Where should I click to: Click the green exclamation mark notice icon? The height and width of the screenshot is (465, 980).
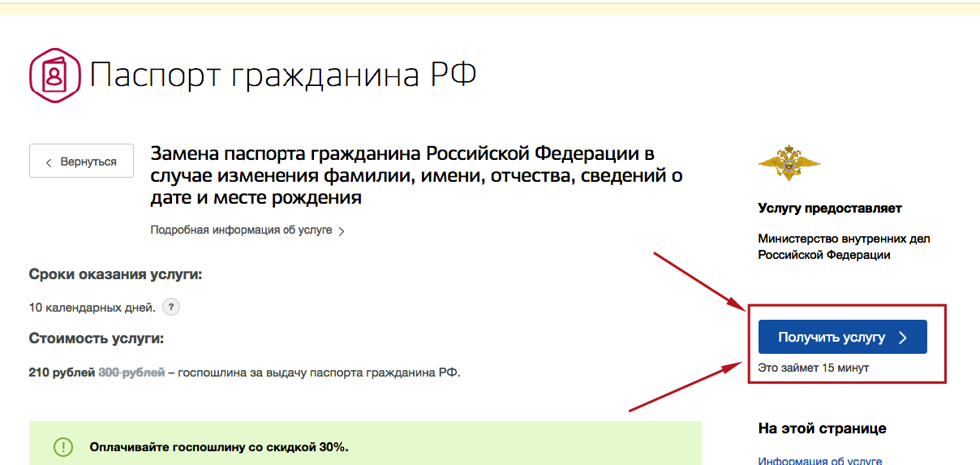(63, 447)
